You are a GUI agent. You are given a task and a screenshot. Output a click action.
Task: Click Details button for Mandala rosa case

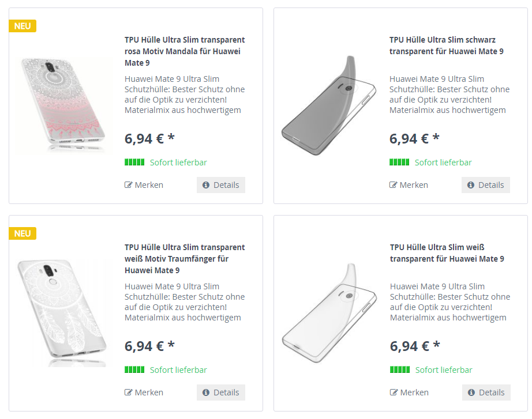(x=220, y=185)
